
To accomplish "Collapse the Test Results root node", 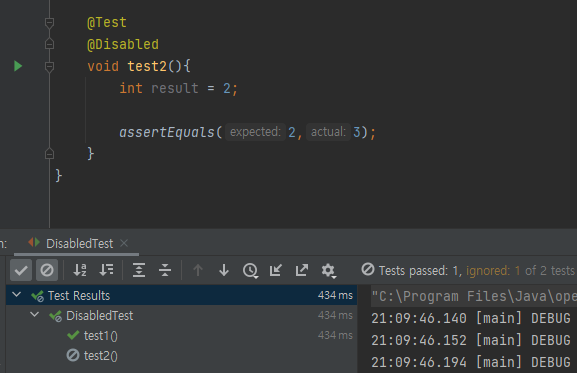I will tap(17, 295).
